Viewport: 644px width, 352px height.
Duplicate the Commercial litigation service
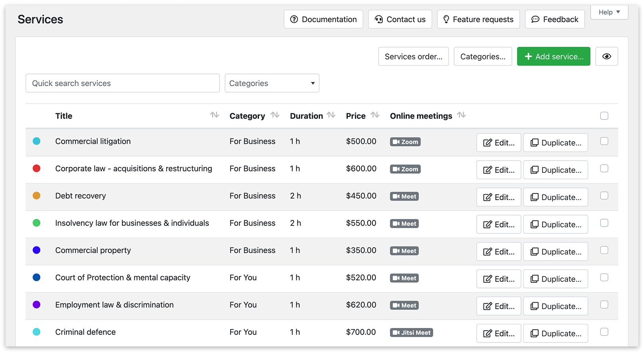pyautogui.click(x=556, y=143)
